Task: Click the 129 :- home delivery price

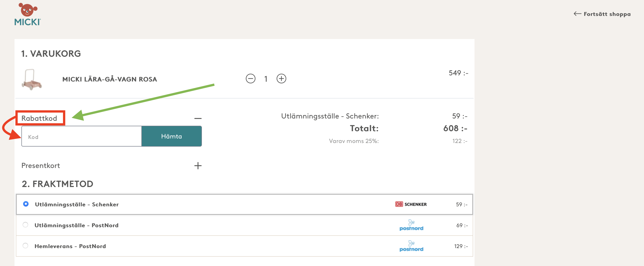Action: [461, 246]
